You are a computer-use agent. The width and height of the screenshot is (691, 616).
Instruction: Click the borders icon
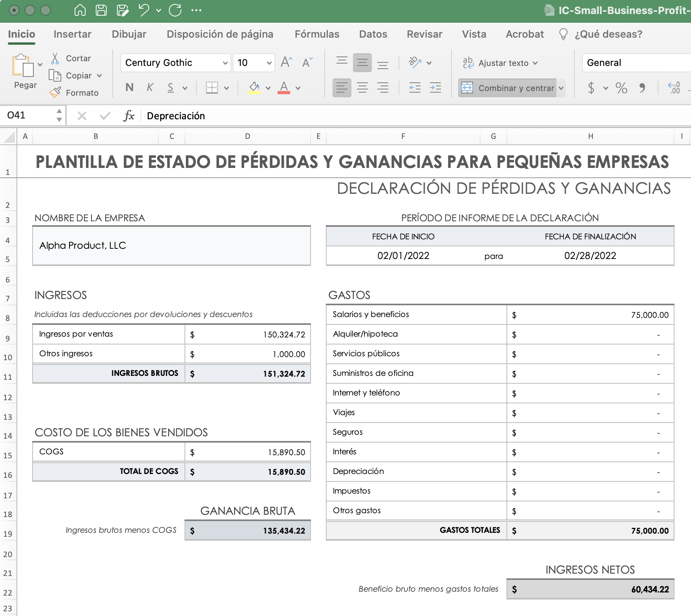click(212, 87)
